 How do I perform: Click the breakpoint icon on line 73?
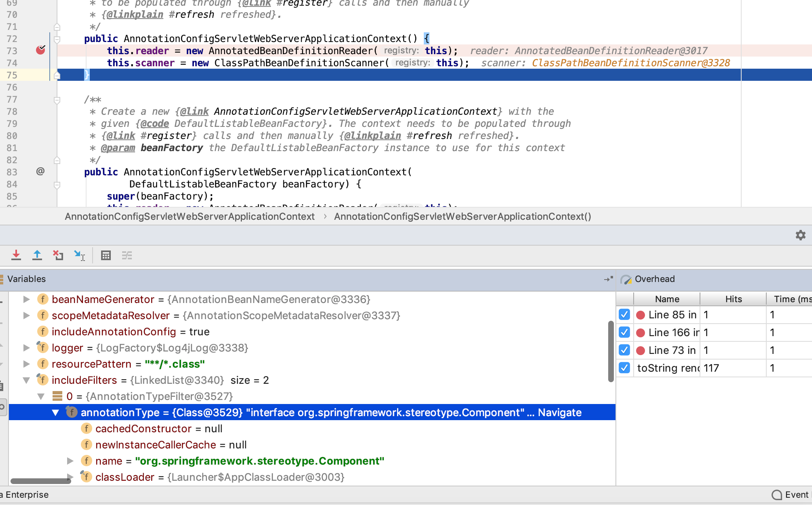click(40, 50)
